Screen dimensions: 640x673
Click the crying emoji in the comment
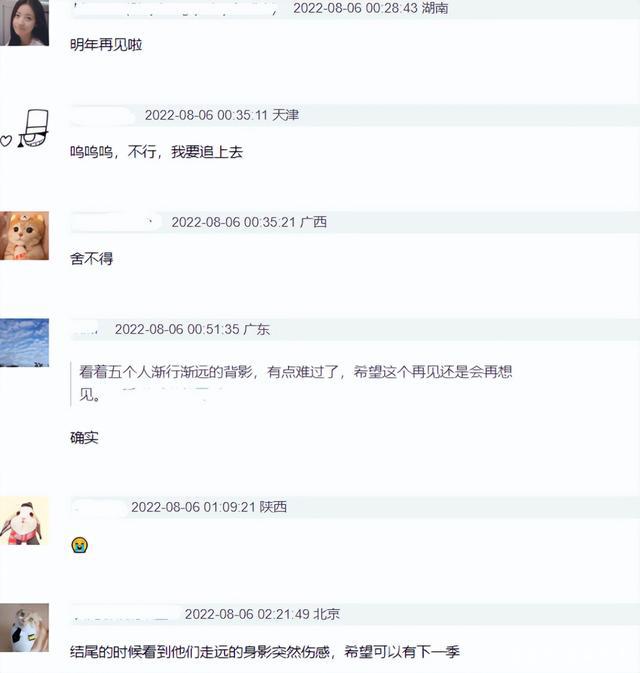(x=79, y=545)
